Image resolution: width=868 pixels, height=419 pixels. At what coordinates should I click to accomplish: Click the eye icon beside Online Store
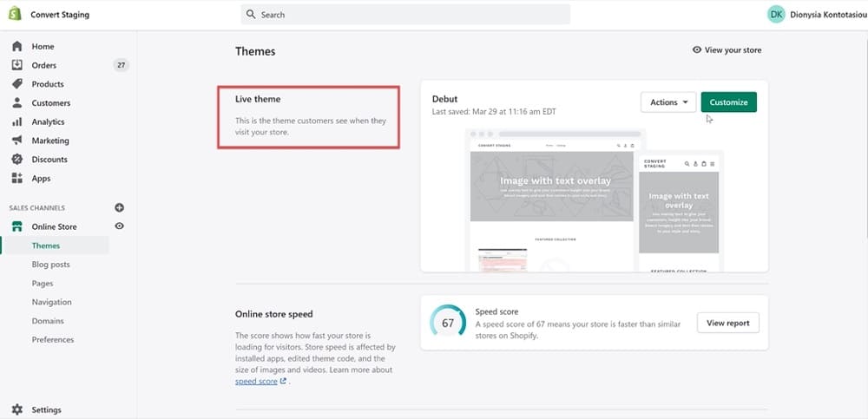point(120,226)
